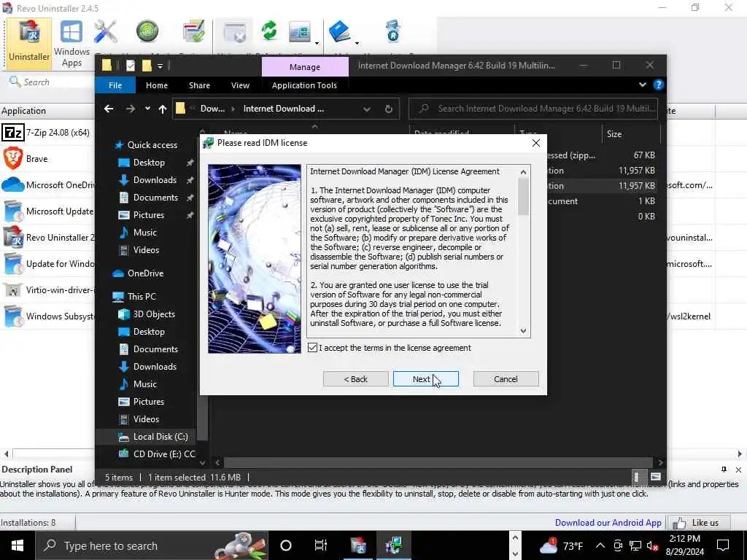
Task: Open Download our Android App link
Action: point(608,523)
